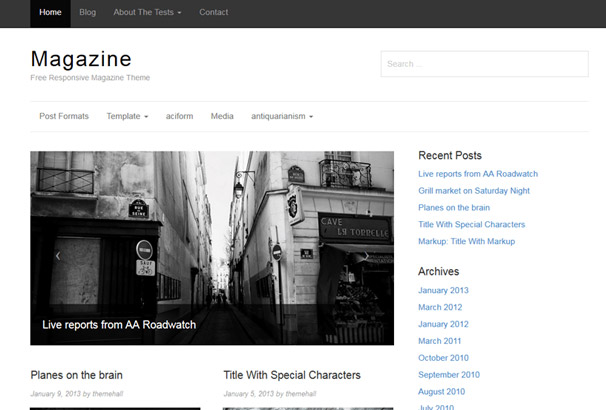The image size is (606, 410).
Task: Open the Home menu item
Action: pyautogui.click(x=50, y=12)
